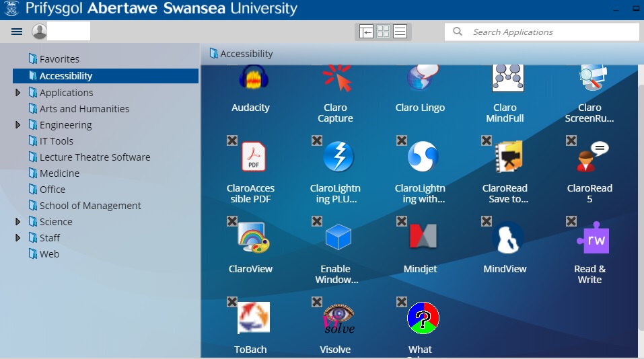This screenshot has height=359, width=644.
Task: Launch Claro Capture
Action: 338,78
